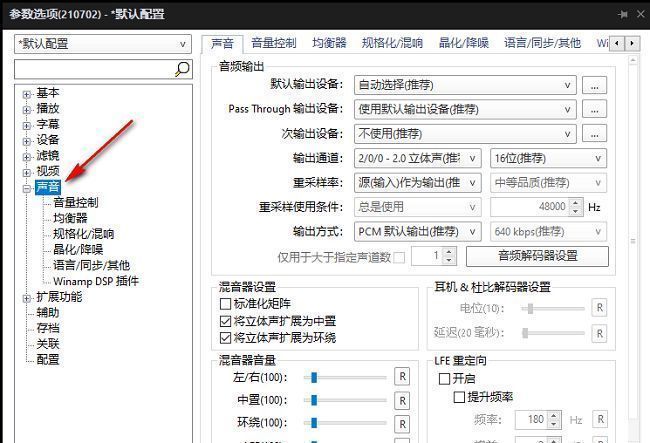Click the search magnifier icon in sidebar

click(x=182, y=69)
